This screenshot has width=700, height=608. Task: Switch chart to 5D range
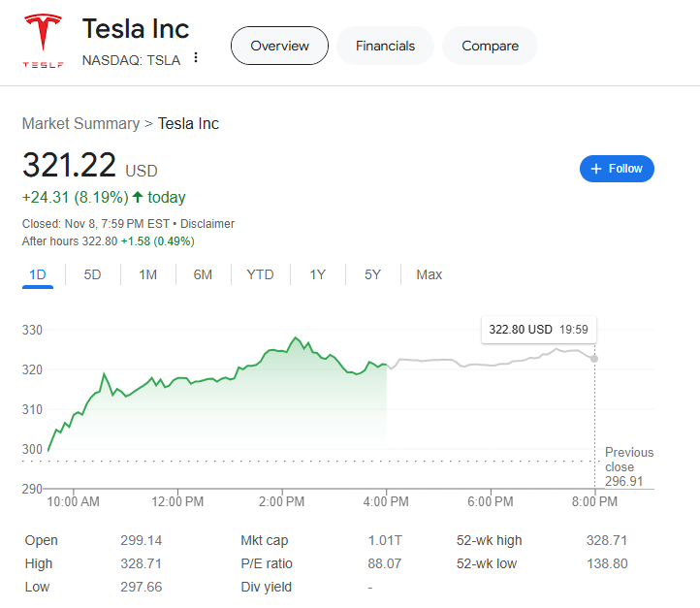tap(92, 274)
